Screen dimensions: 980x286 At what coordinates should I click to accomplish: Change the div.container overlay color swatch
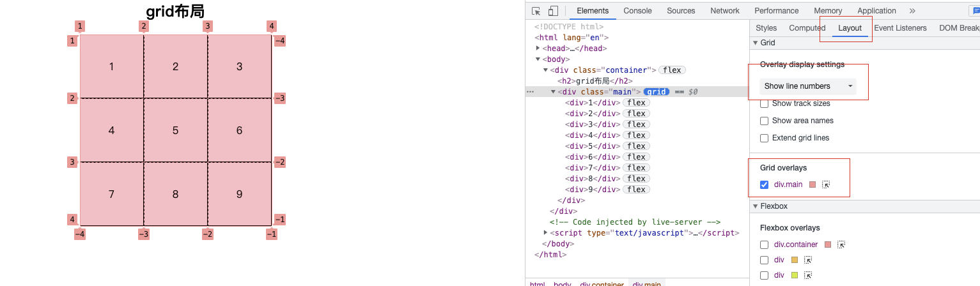point(828,245)
